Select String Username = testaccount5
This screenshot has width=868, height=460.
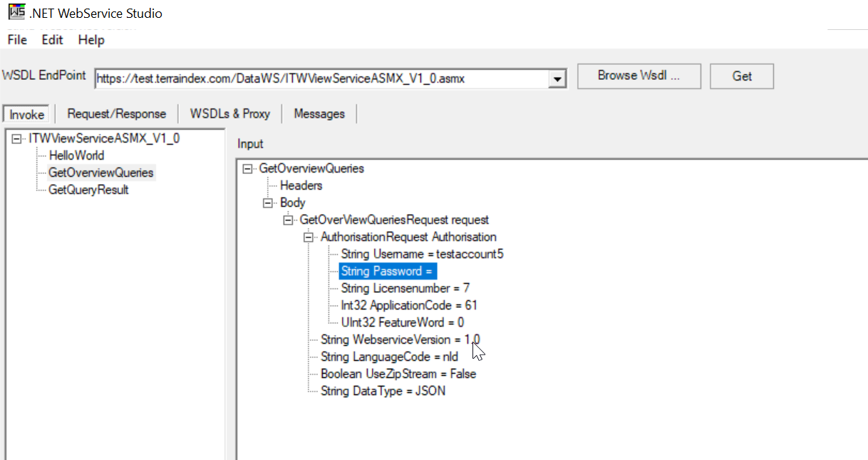pos(423,254)
